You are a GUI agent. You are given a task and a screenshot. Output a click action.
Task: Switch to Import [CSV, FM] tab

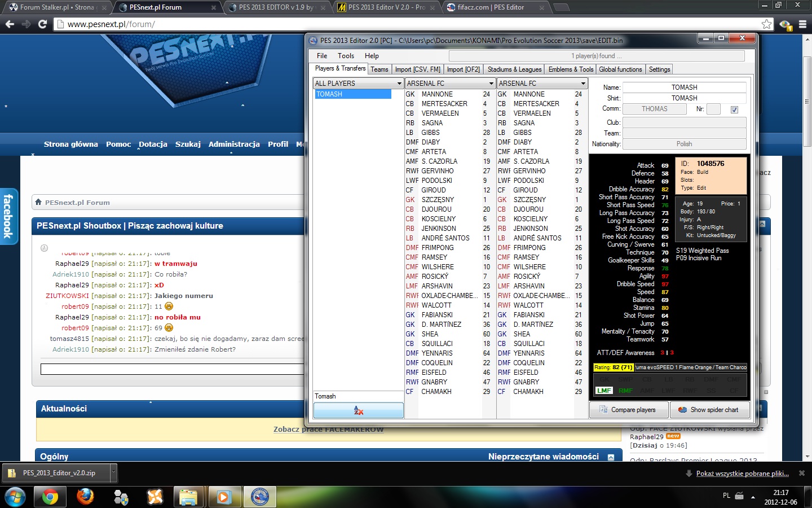point(417,69)
